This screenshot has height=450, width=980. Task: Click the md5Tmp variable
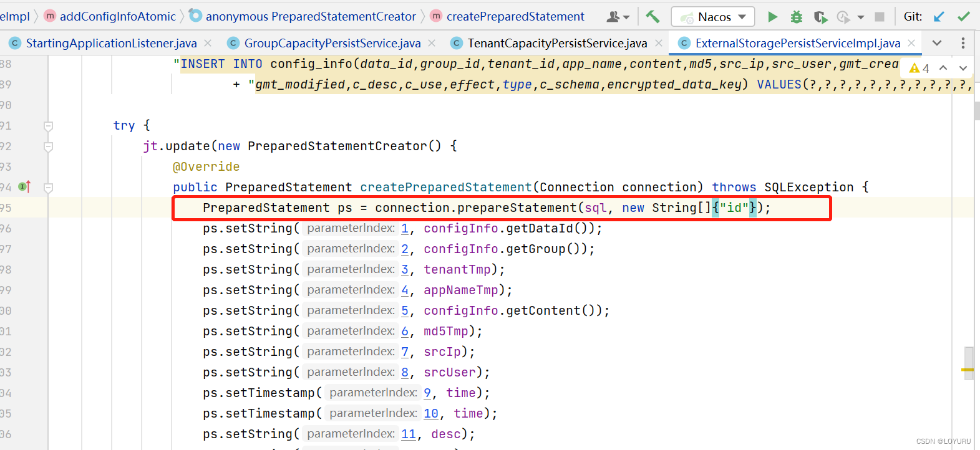pyautogui.click(x=446, y=331)
